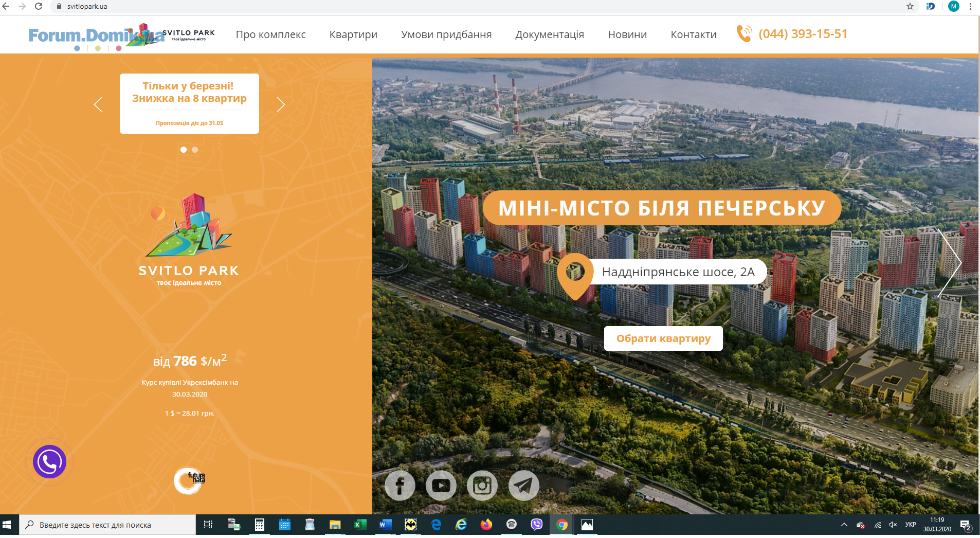Viewport: 980px width, 538px height.
Task: Open Task View on the taskbar
Action: coord(208,525)
